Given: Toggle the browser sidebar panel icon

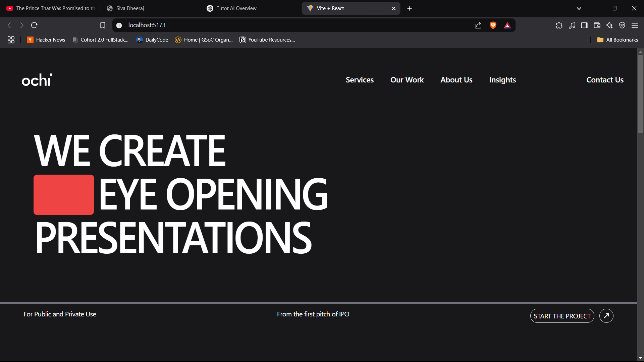Looking at the screenshot, I should click(584, 25).
